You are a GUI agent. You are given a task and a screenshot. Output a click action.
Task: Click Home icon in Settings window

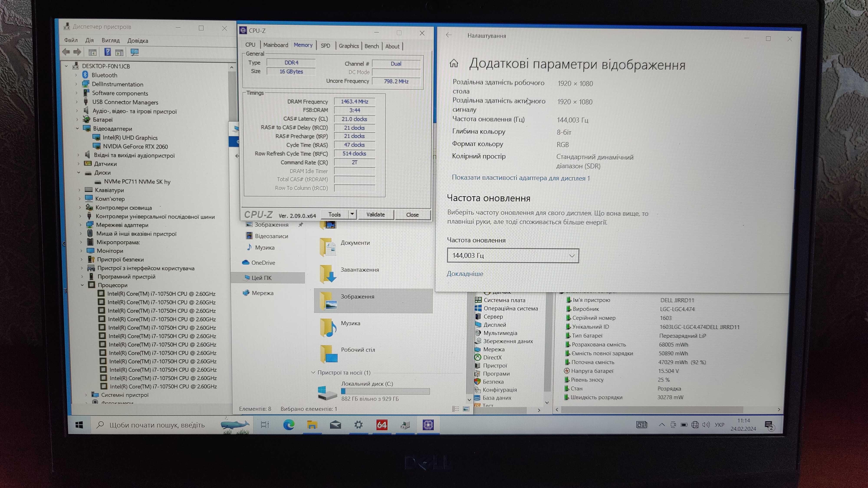[454, 63]
